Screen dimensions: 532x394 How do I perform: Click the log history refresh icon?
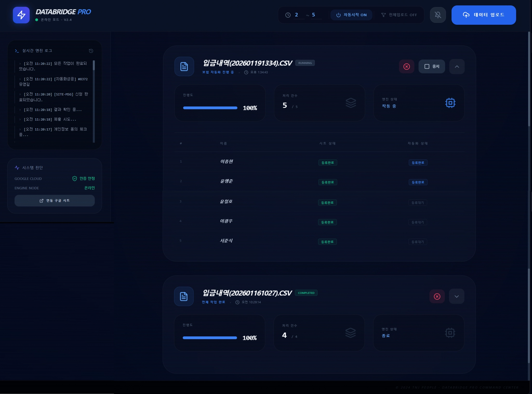pos(91,51)
